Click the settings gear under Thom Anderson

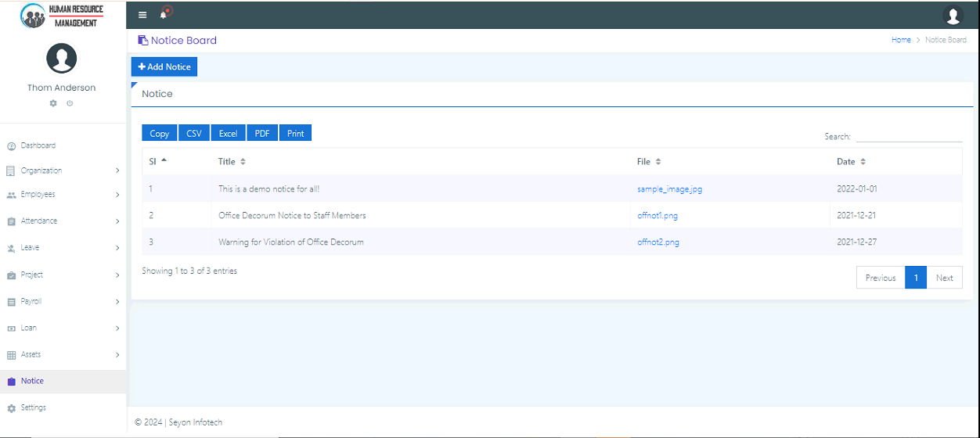[x=53, y=103]
